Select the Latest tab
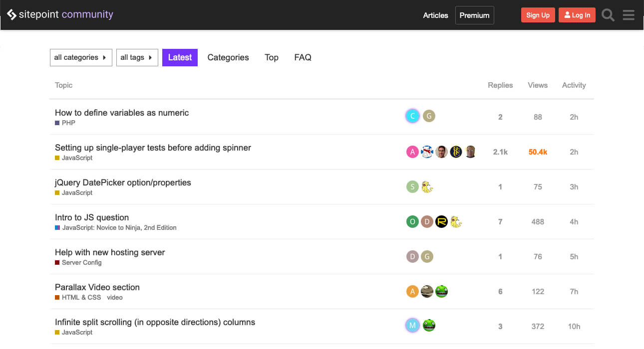 tap(180, 57)
